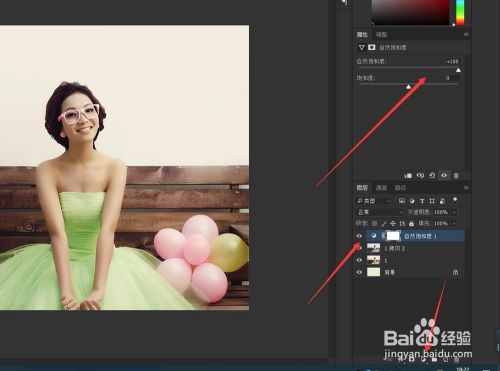This screenshot has width=500, height=371.
Task: Open layer filter kind dropdown
Action: coord(373,201)
